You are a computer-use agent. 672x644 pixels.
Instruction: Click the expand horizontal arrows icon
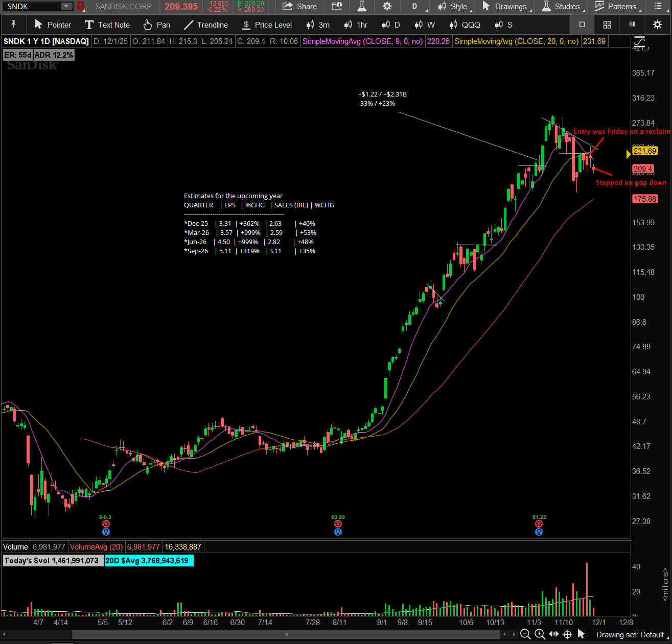point(554,634)
